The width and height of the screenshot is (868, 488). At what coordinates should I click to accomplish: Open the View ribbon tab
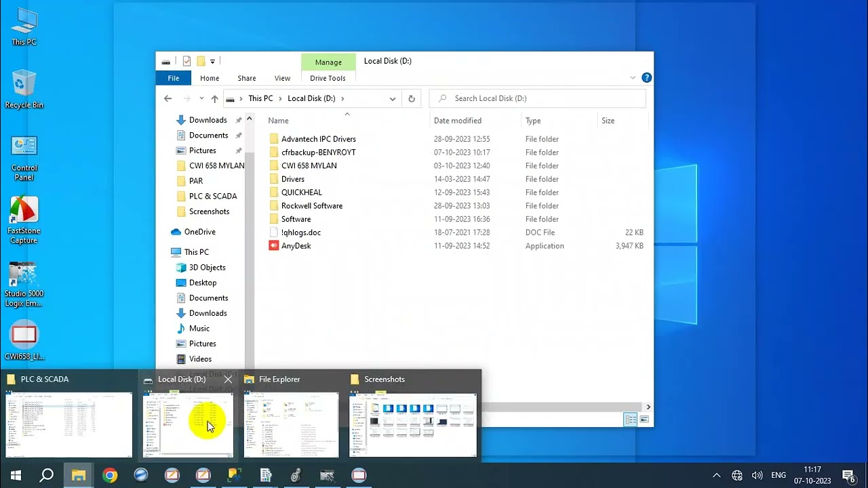coord(282,78)
